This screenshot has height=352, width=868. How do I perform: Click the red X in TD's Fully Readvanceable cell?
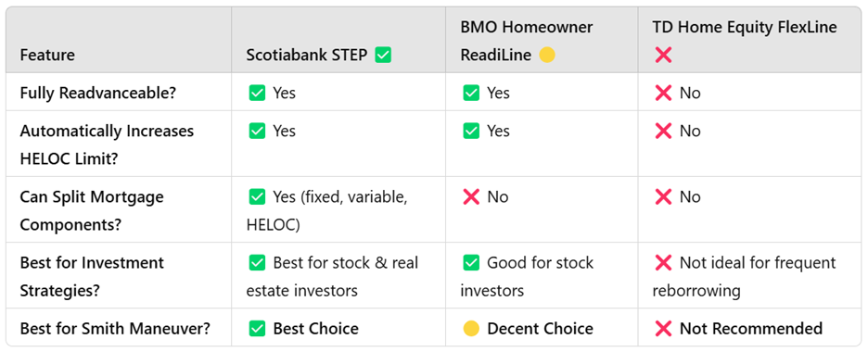click(x=663, y=93)
